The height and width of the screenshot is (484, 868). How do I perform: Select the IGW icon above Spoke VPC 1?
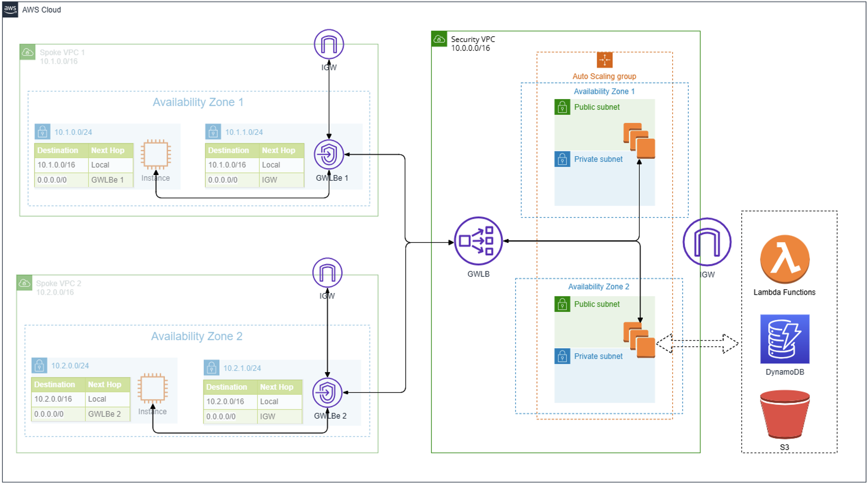click(329, 44)
